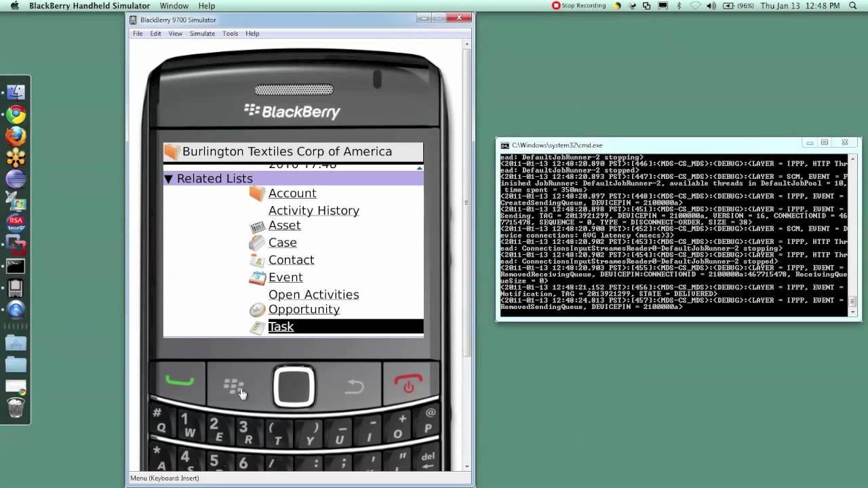
Task: Open the Window menu in the Mac menu bar
Action: coord(174,6)
